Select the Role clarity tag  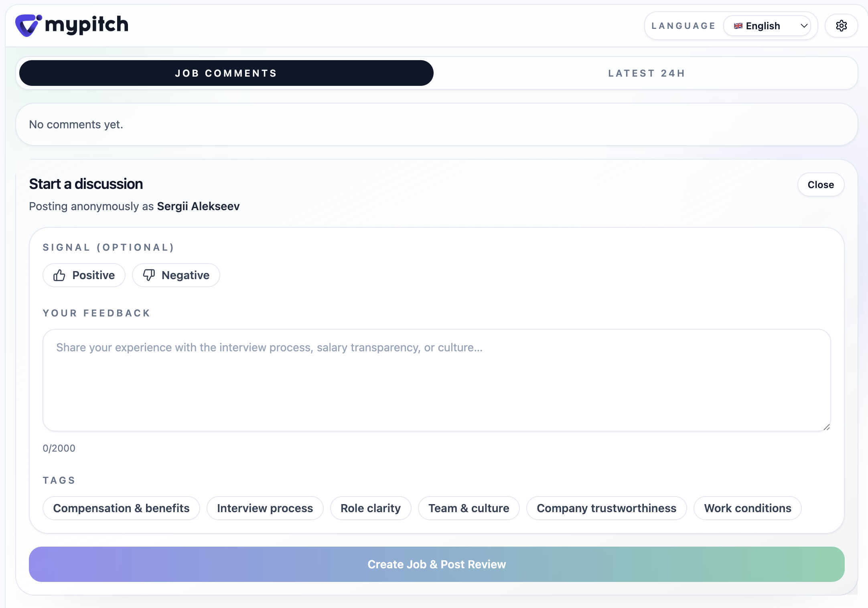pyautogui.click(x=370, y=508)
